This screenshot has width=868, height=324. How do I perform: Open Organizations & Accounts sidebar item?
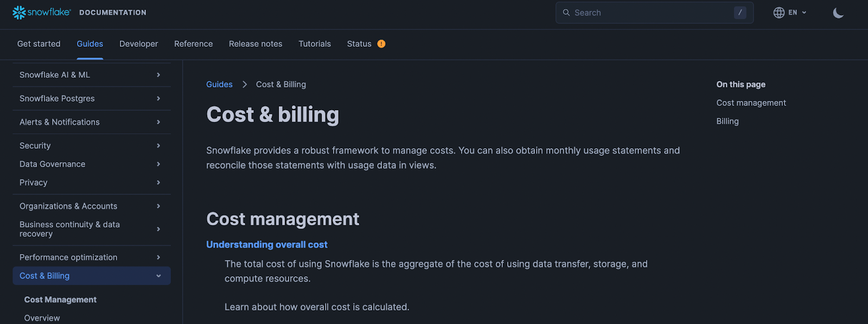click(68, 206)
